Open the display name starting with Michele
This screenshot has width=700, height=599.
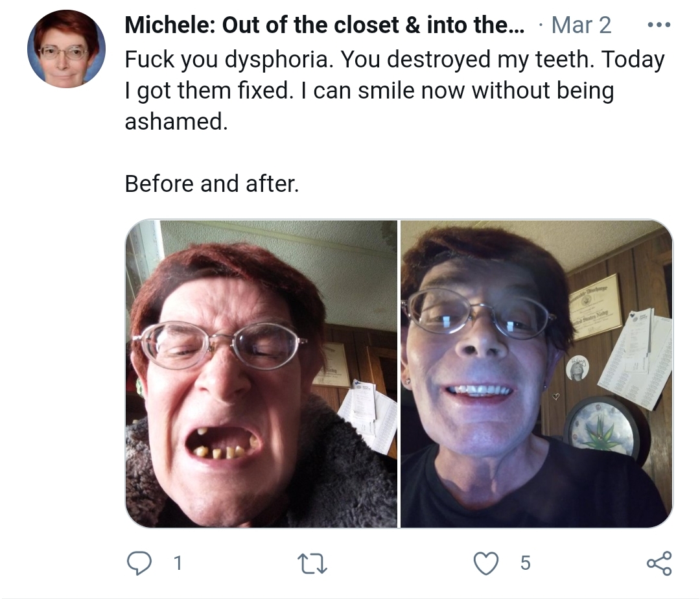pyautogui.click(x=325, y=25)
